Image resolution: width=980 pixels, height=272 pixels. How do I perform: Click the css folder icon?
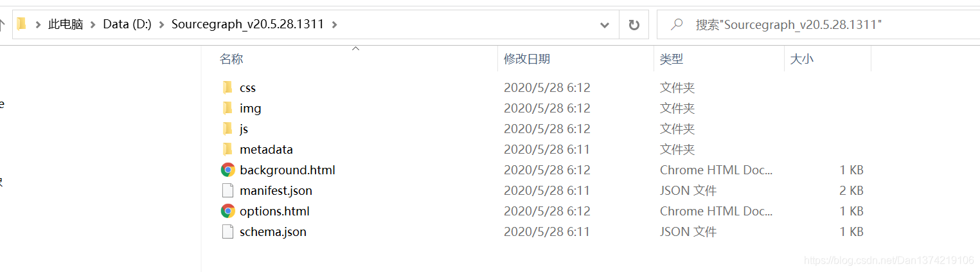pos(227,87)
